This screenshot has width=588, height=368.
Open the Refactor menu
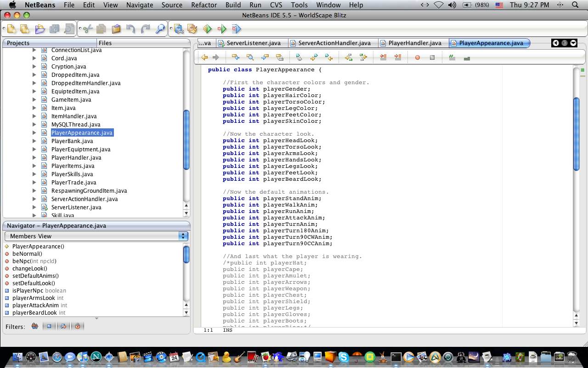[x=204, y=5]
